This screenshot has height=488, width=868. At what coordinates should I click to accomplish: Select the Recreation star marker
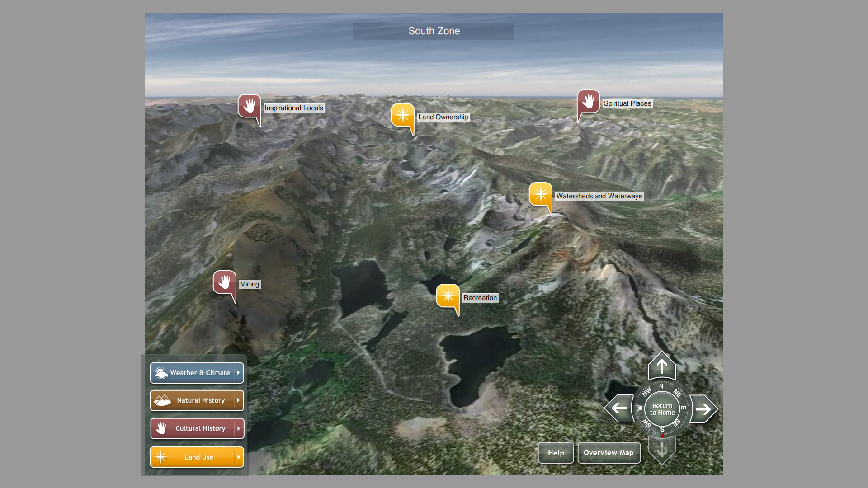pyautogui.click(x=448, y=296)
